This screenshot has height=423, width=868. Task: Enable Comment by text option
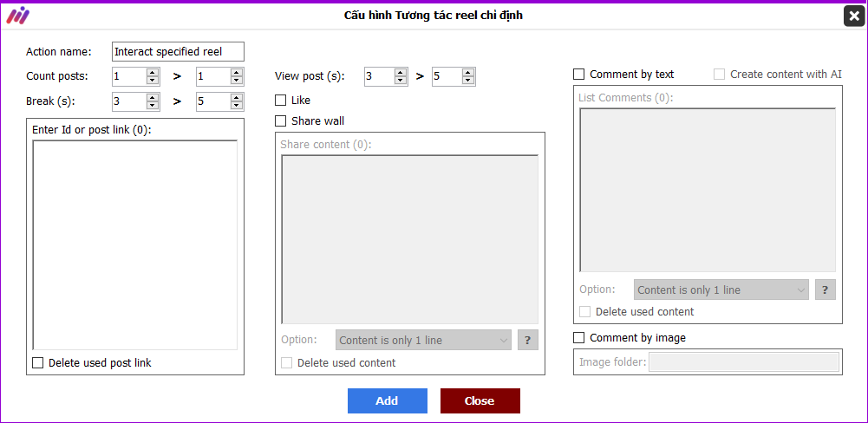click(x=579, y=75)
